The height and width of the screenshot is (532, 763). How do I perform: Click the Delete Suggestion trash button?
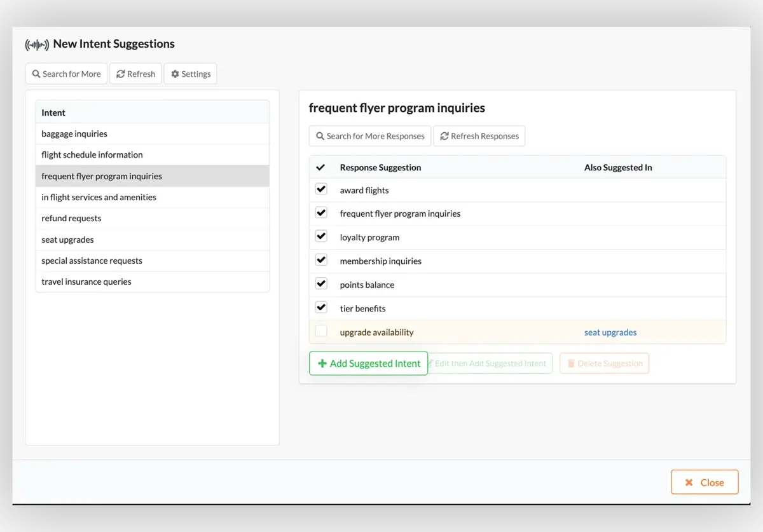coord(604,364)
